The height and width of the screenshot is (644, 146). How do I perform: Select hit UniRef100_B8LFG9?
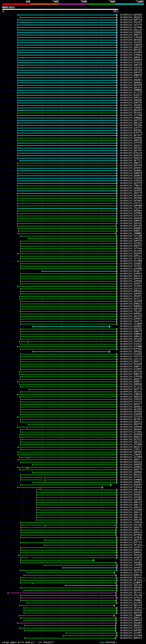pos(131,123)
